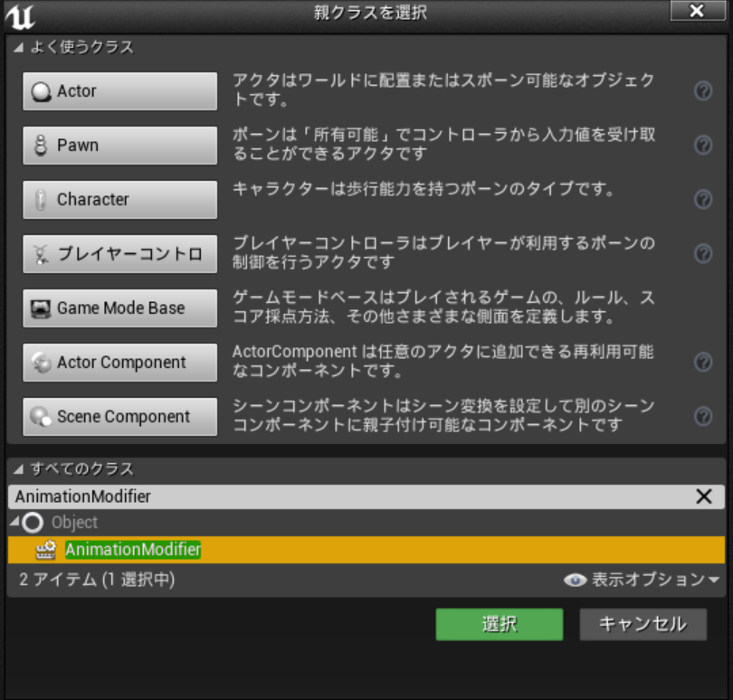Open help for the Actor class
Screen dimensions: 733x700
click(703, 90)
